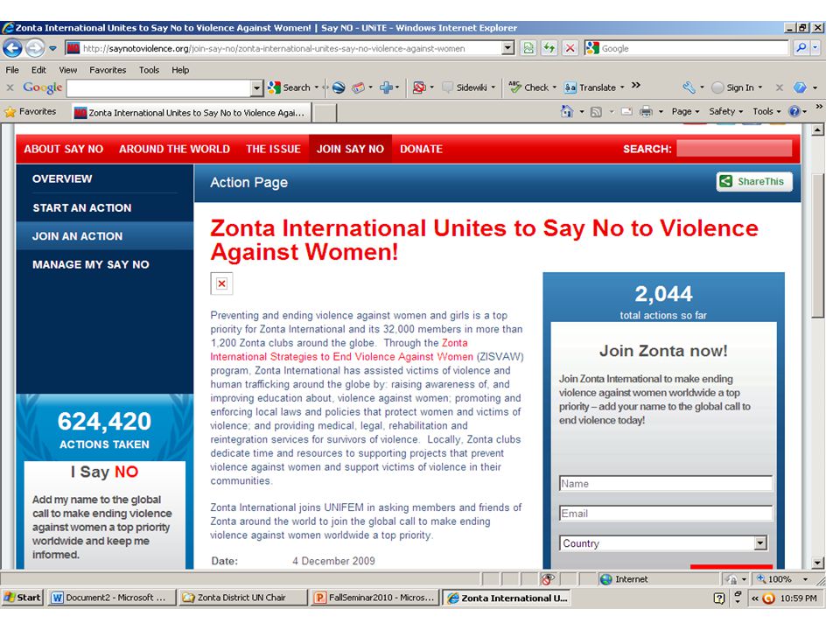Screen dimensions: 840x630
Task: Click THE ISSUE navigation link
Action: (273, 149)
